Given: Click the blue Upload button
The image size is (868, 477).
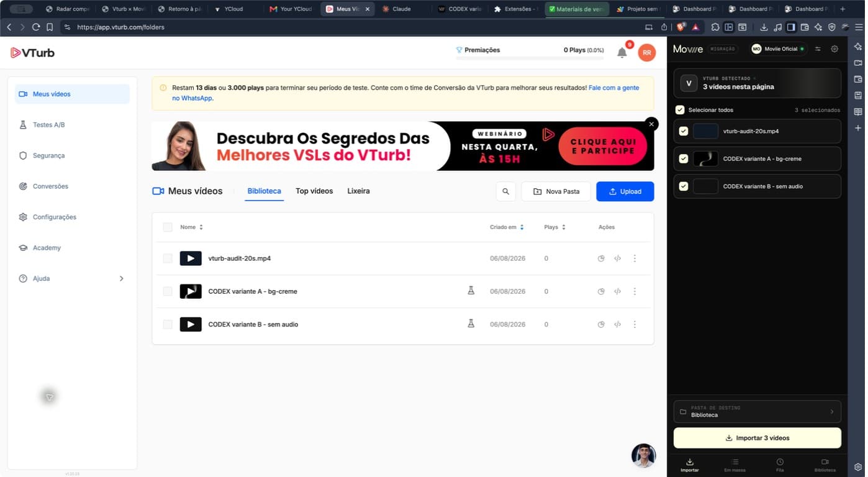Looking at the screenshot, I should click(625, 191).
